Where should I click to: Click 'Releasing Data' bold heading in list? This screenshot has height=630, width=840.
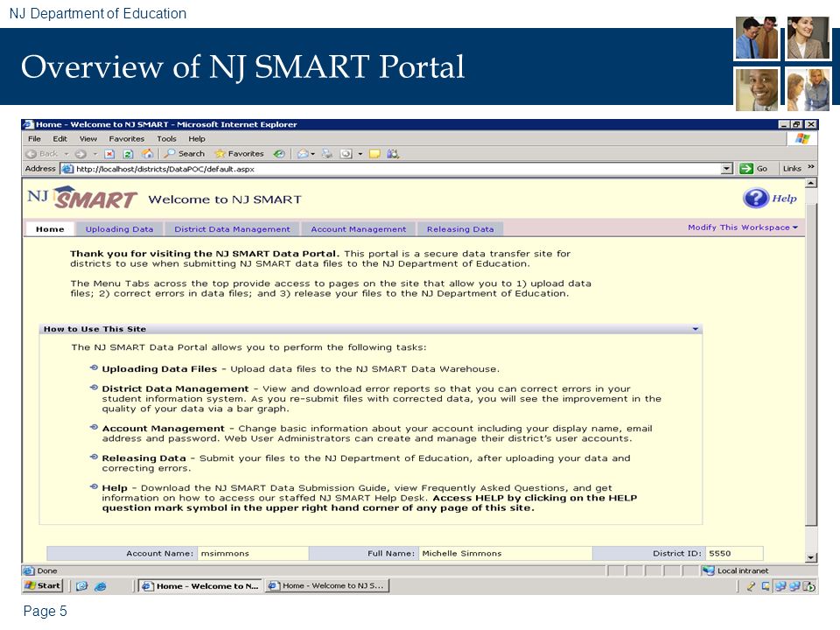click(144, 458)
